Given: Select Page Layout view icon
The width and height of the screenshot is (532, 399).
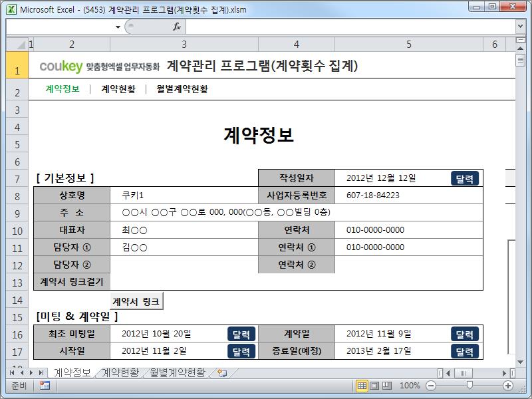Looking at the screenshot, I should [374, 386].
